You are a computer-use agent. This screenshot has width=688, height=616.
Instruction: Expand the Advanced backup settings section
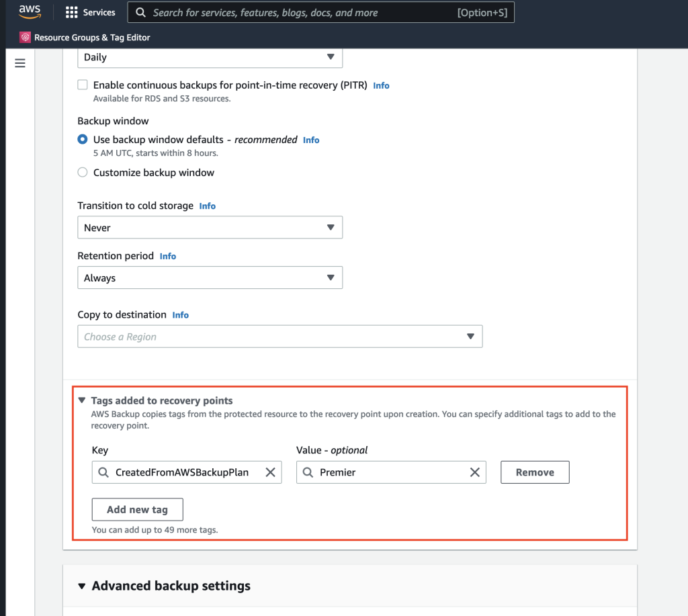[x=81, y=586]
